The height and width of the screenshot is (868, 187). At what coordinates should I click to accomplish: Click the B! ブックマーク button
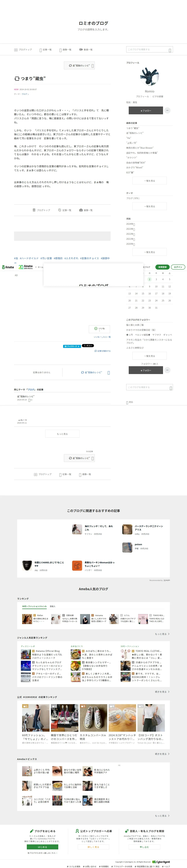coord(72,346)
